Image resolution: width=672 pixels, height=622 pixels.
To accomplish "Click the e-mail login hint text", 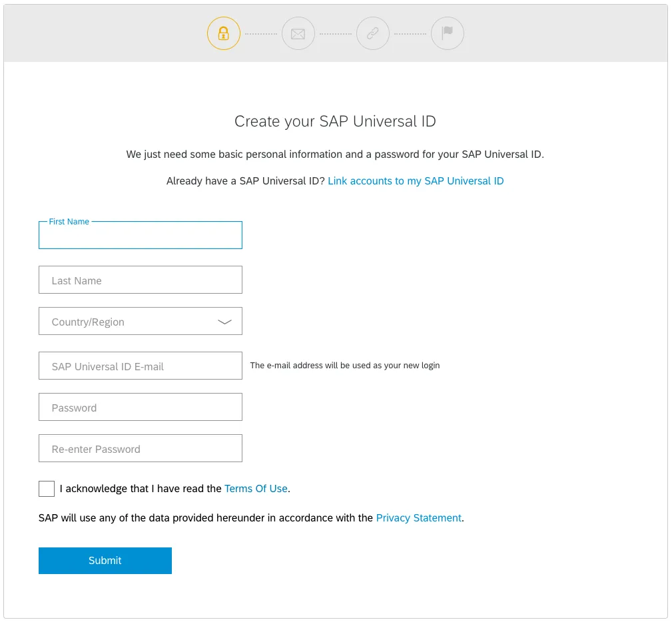I will pyautogui.click(x=344, y=366).
